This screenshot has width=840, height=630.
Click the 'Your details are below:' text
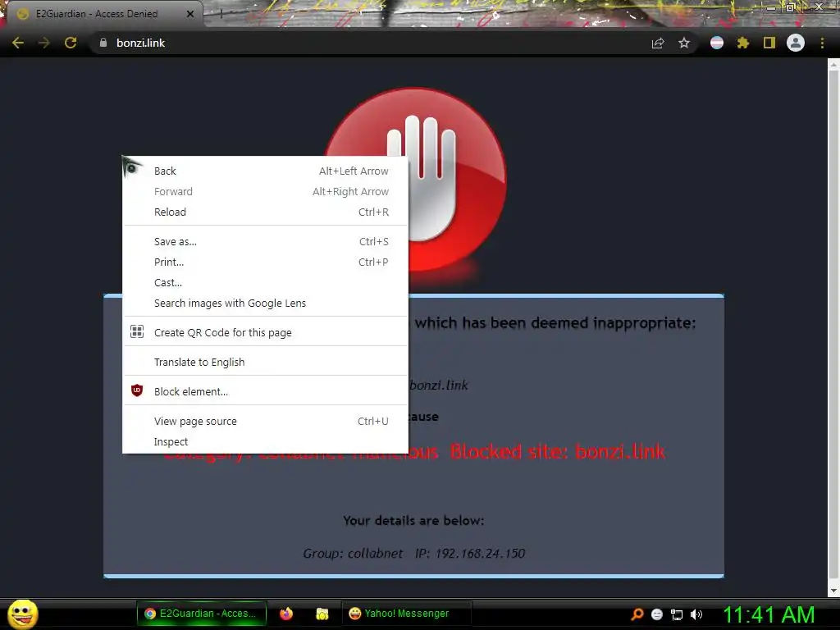[x=413, y=521]
